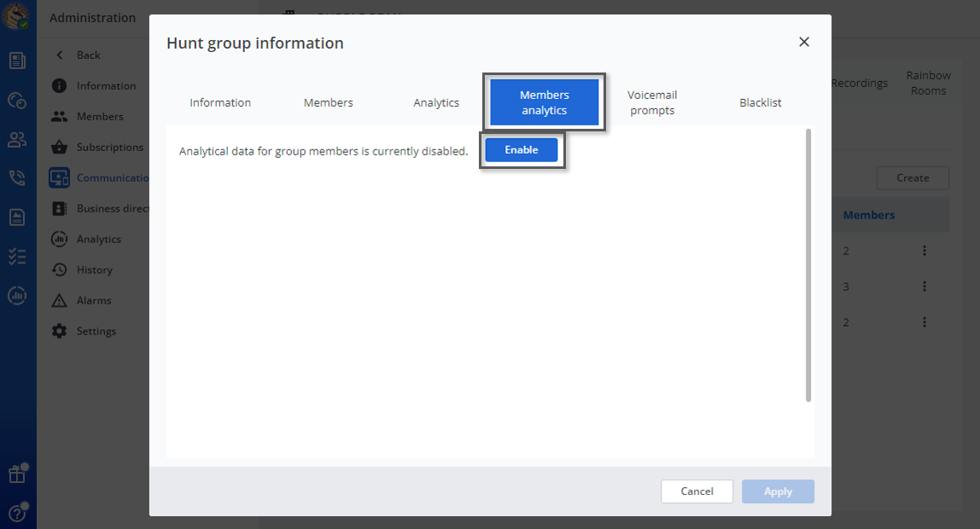Click the Cancel button
The image size is (980, 529).
[697, 491]
